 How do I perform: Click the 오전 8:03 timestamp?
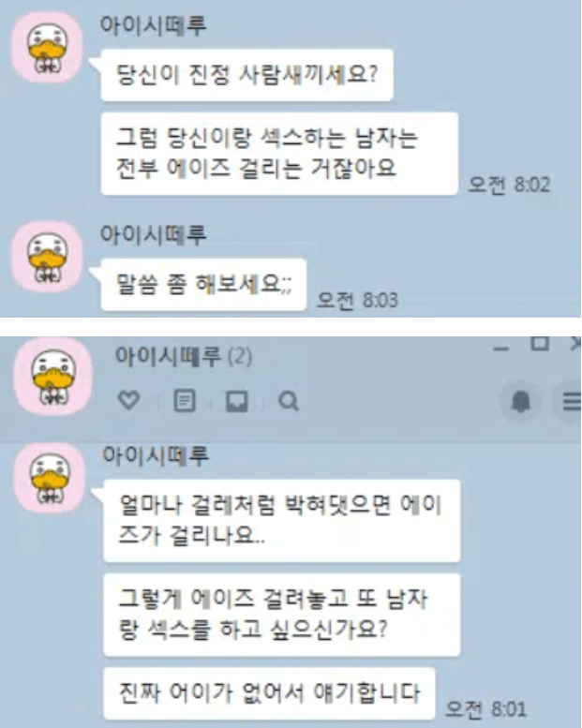point(357,300)
